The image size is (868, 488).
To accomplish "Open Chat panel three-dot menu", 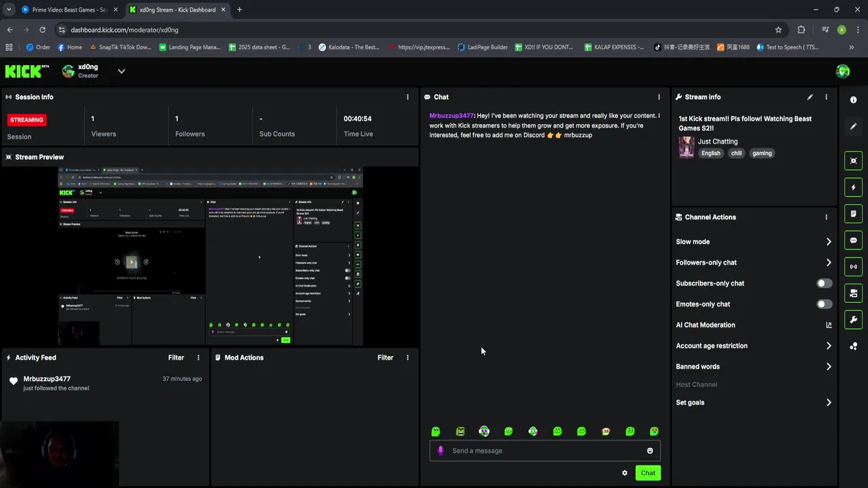I will 658,97.
